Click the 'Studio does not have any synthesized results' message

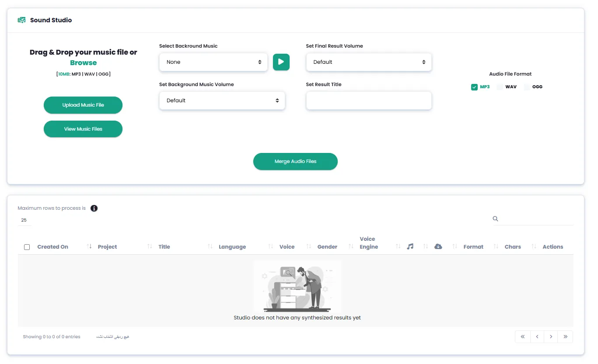297,318
